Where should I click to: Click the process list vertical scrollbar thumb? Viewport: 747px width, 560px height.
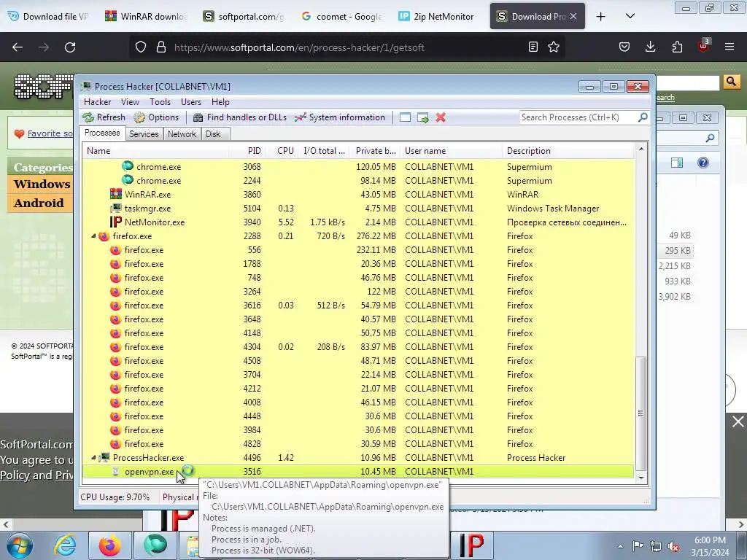coord(640,413)
